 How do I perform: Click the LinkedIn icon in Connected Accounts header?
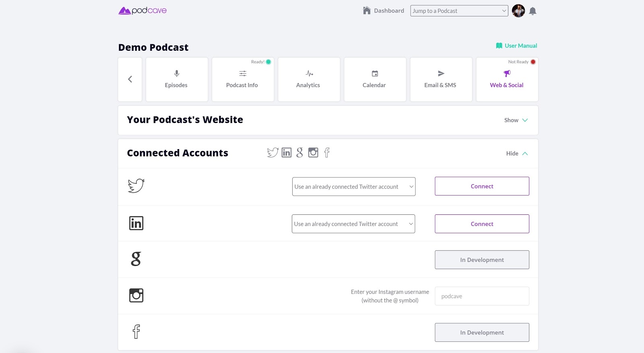click(287, 153)
